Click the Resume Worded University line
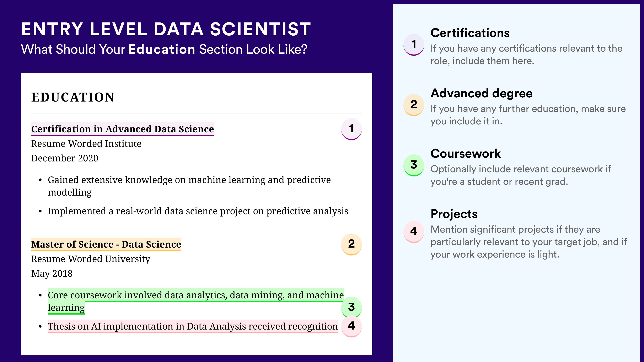Image resolution: width=644 pixels, height=362 pixels. coord(91,259)
